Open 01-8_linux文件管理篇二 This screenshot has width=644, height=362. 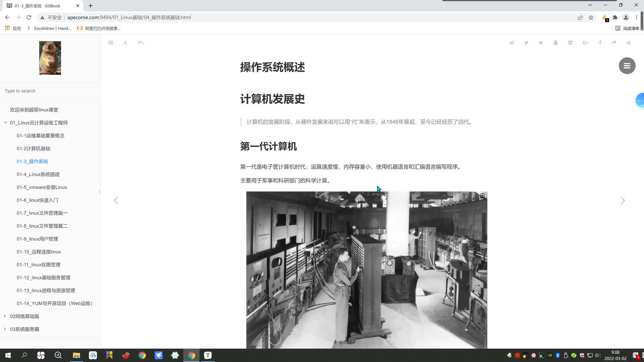point(42,226)
